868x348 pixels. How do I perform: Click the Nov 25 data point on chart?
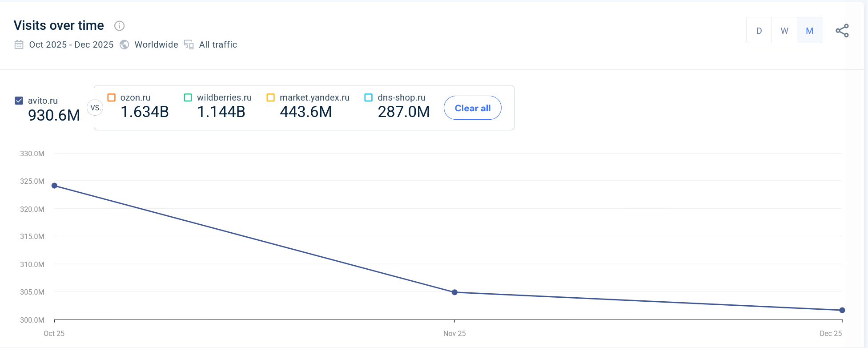point(454,292)
